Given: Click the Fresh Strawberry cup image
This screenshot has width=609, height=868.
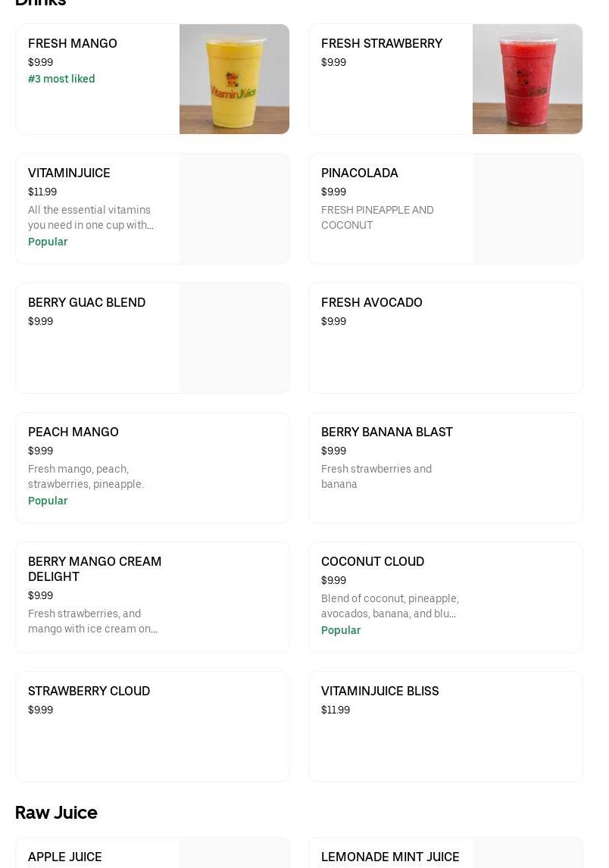Looking at the screenshot, I should [x=527, y=80].
